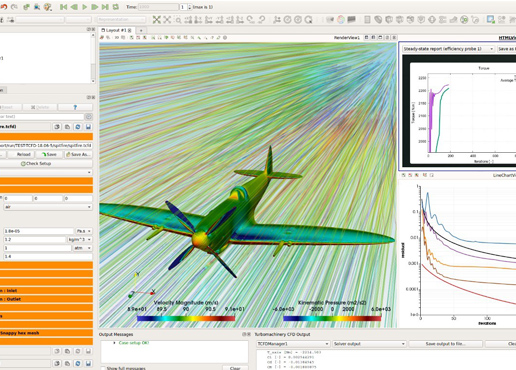Enable the Show full messages checkbox
This screenshot has height=370, width=516.
click(x=103, y=368)
